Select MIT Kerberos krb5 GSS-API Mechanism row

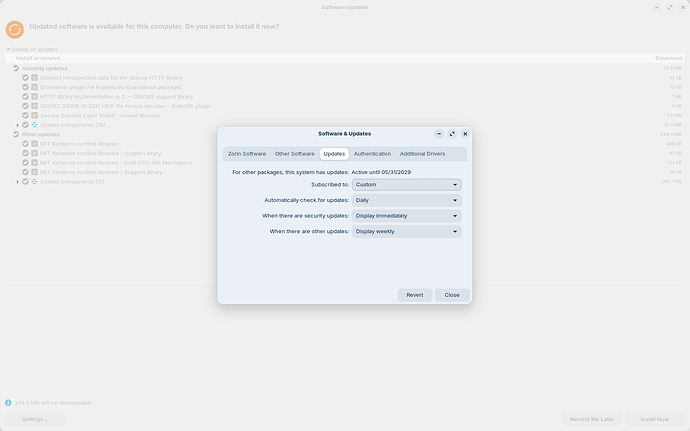point(345,163)
